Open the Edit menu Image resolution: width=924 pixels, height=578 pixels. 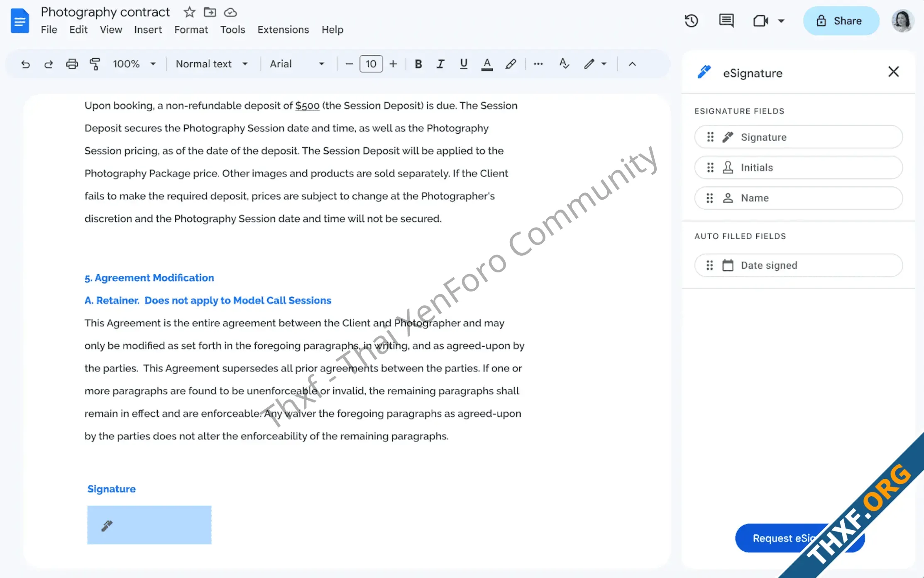[78, 30]
